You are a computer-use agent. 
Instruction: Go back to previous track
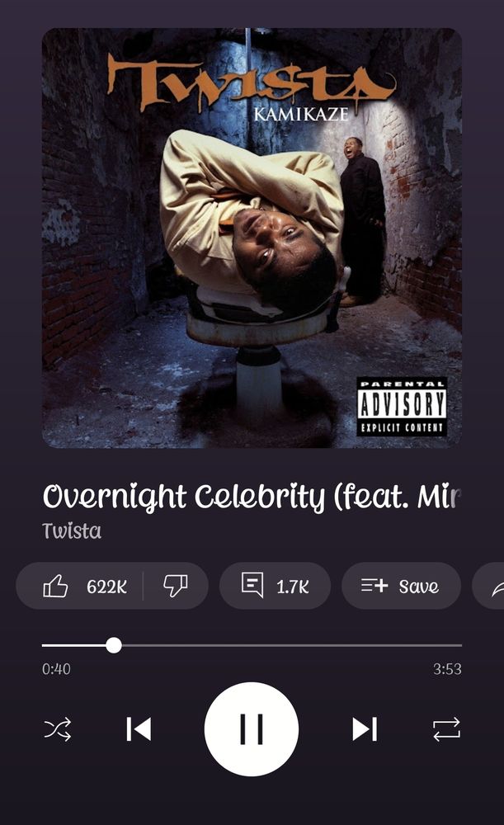coord(139,729)
